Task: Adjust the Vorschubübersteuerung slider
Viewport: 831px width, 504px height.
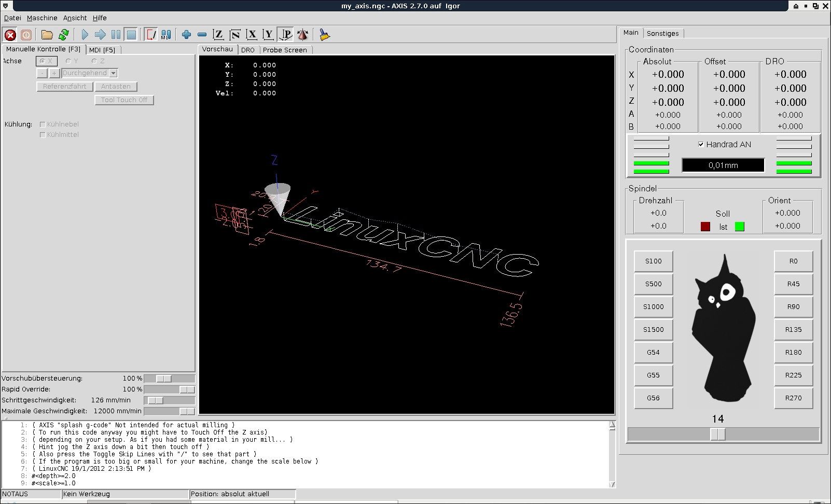Action: point(169,379)
